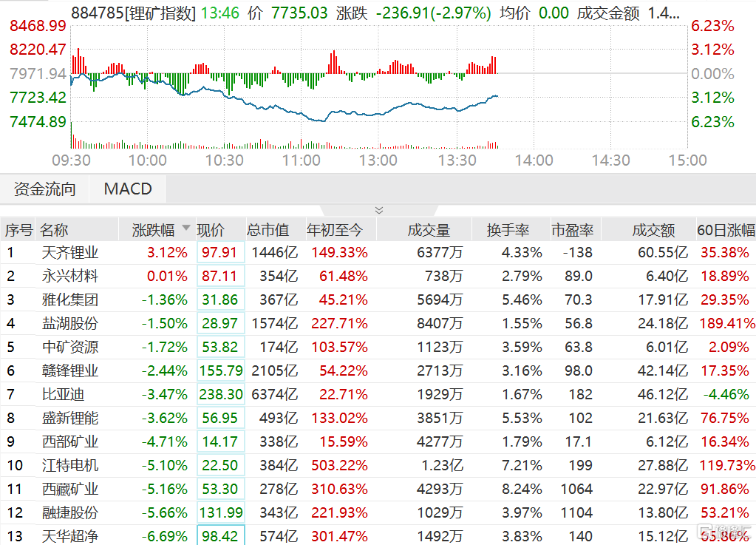Switch to the MACD tab
This screenshot has width=756, height=545.
(128, 189)
